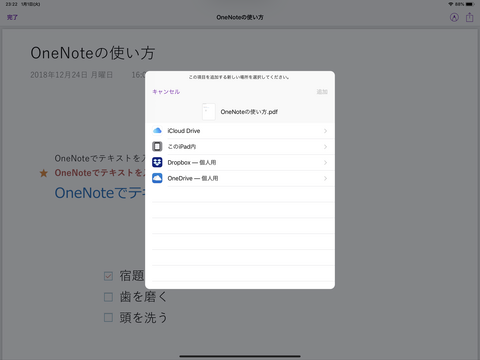The image size is (480, 360).
Task: Toggle the checked 宿題 checkbox
Action: [108, 276]
